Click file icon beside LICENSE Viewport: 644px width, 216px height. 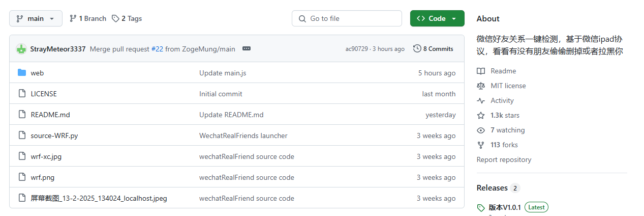[x=22, y=94]
